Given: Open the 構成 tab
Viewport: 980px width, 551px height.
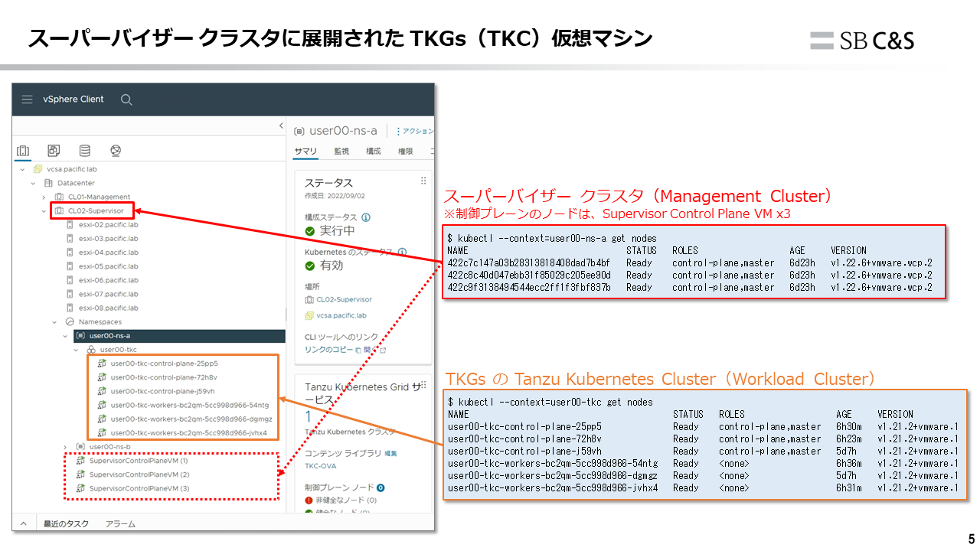Looking at the screenshot, I should (x=374, y=152).
